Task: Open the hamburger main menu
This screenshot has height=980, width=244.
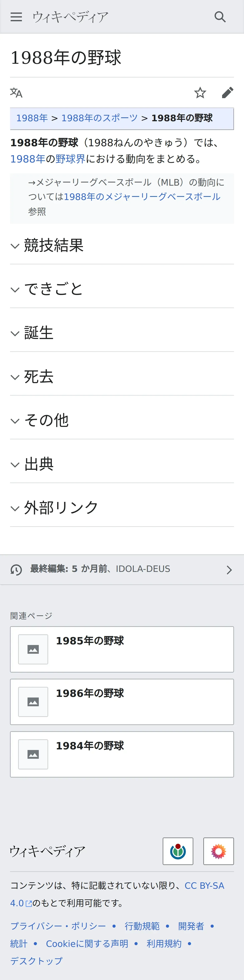Action: pos(16,17)
